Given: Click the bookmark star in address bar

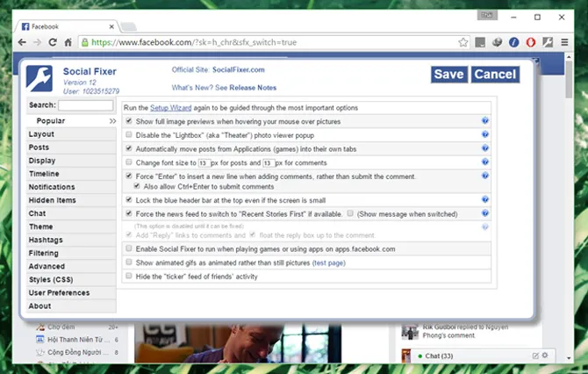Looking at the screenshot, I should (463, 42).
